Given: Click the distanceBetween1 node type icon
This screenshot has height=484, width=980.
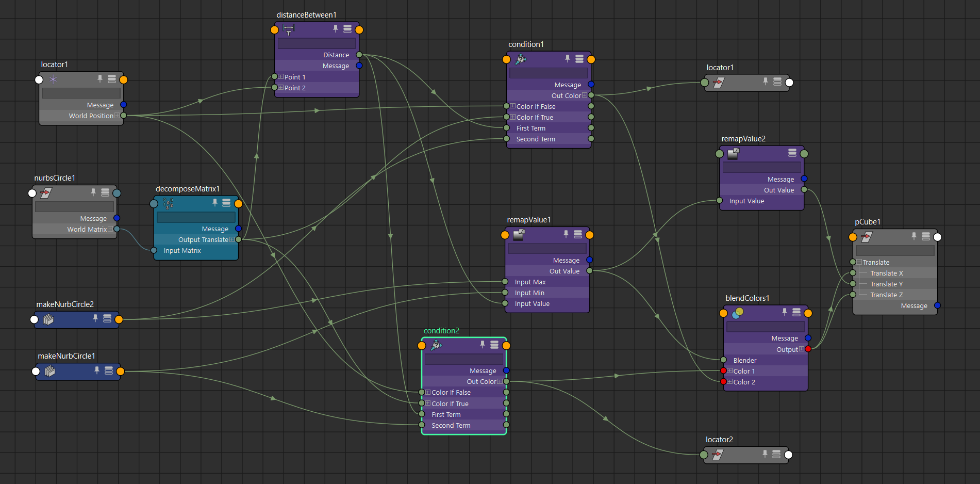Looking at the screenshot, I should point(289,30).
